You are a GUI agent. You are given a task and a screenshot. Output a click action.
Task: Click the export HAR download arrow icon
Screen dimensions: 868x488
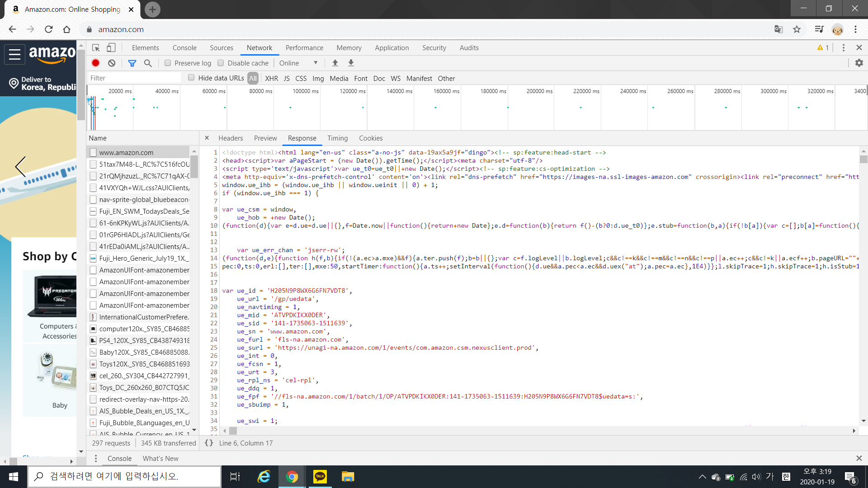(x=351, y=63)
